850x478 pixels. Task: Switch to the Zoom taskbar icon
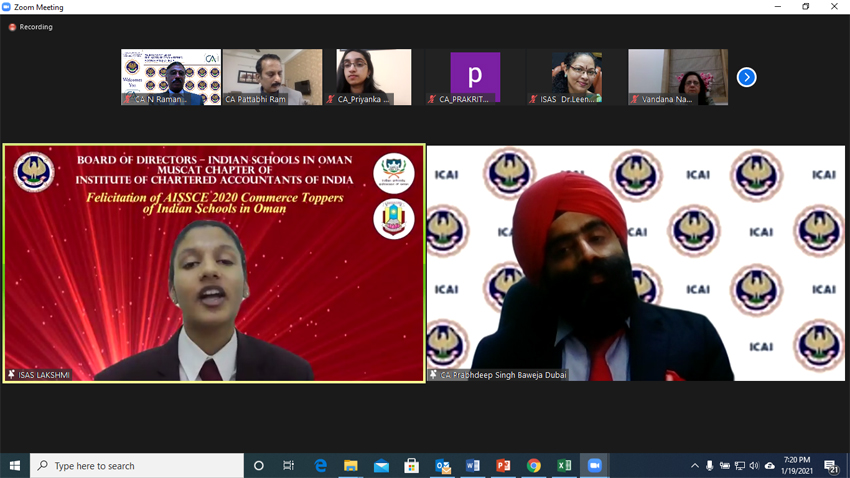(x=595, y=466)
